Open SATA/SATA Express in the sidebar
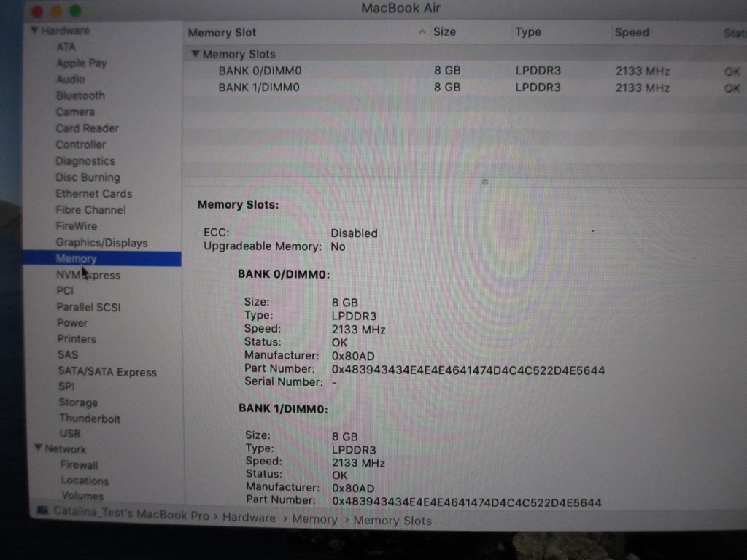Viewport: 747px width, 560px height. tap(107, 371)
